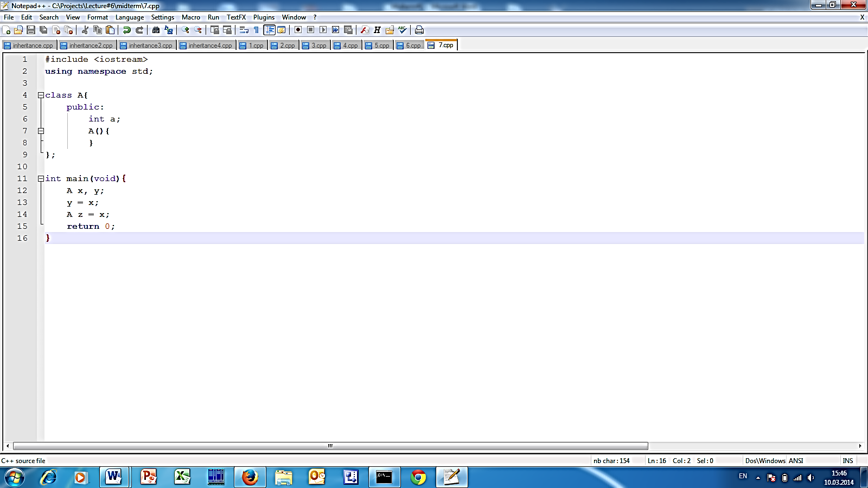Print the document with the printer icon
Screen dimensions: 868x488
click(419, 30)
